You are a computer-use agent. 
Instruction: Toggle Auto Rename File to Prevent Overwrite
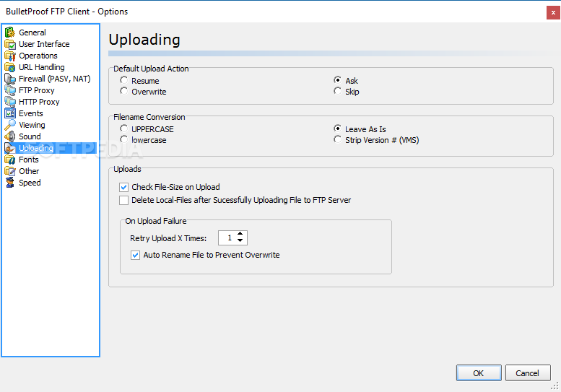click(x=135, y=255)
